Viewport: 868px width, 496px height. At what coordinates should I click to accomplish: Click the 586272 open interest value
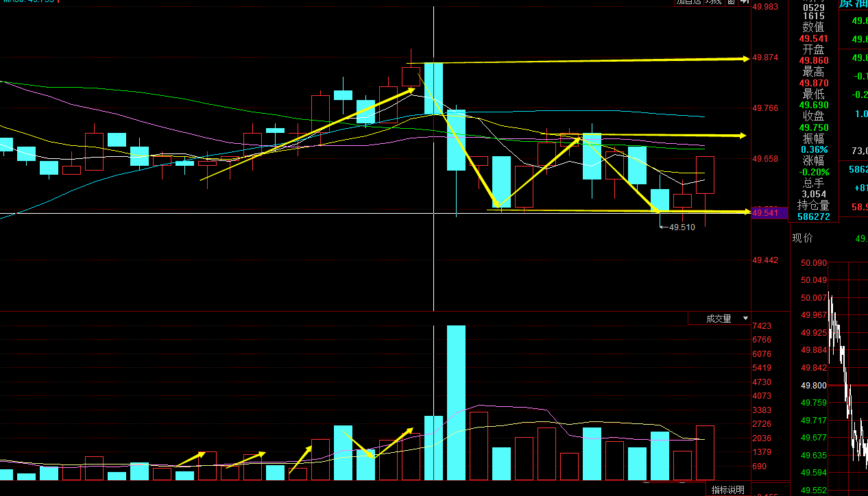[814, 216]
